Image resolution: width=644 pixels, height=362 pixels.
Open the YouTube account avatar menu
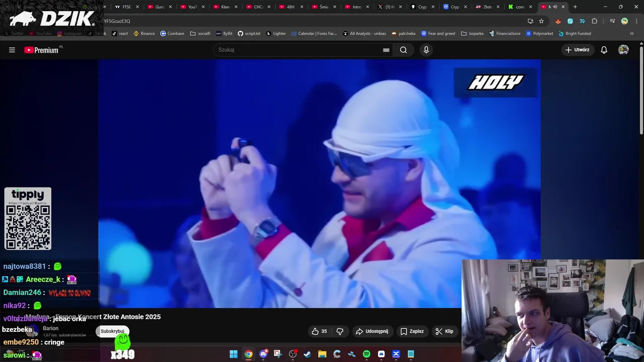tap(623, 50)
